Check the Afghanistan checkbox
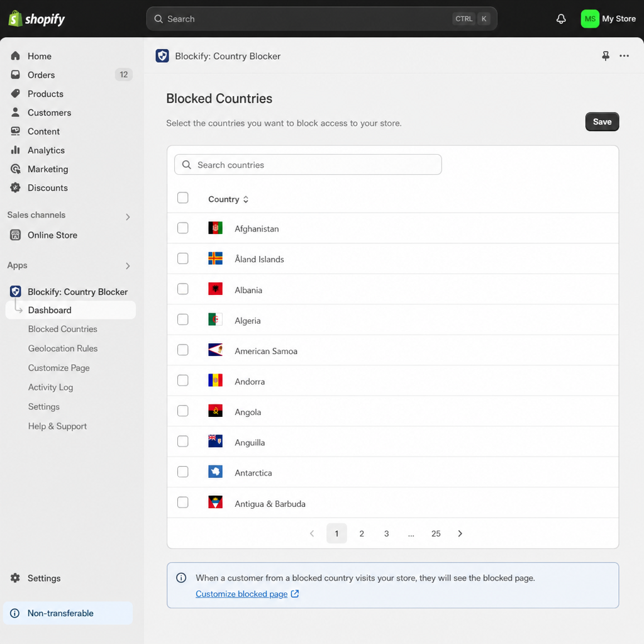644x644 pixels. point(183,228)
